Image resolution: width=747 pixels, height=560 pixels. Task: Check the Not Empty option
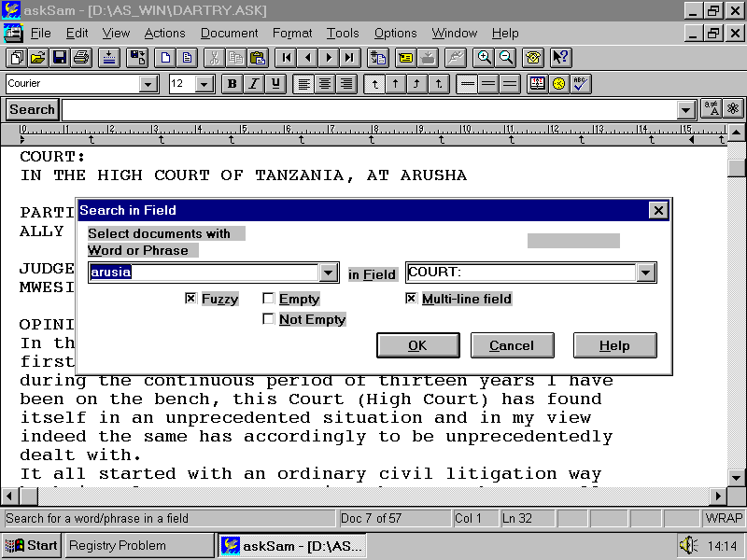click(269, 319)
